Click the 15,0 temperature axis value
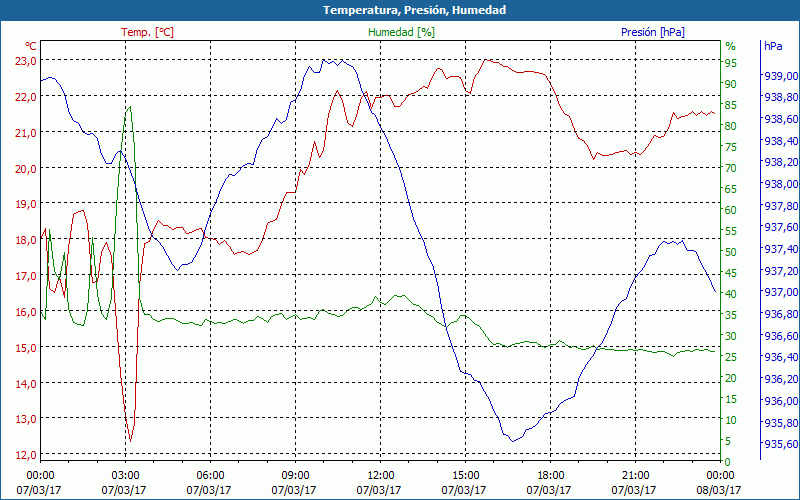This screenshot has height=500, width=800. pyautogui.click(x=24, y=347)
